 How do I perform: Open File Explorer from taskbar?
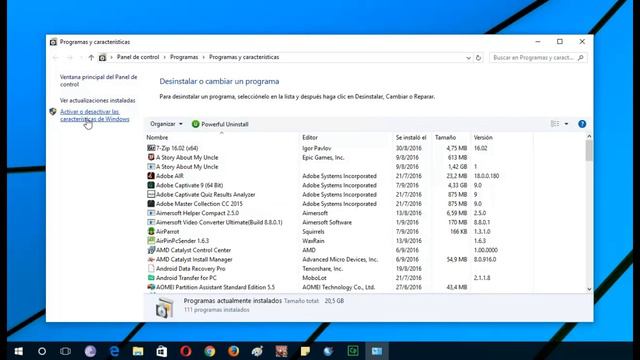138,351
